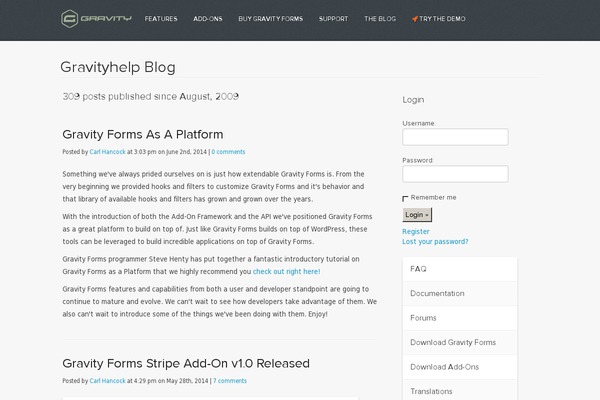Click Try The Demo text
The height and width of the screenshot is (400, 600).
[x=442, y=19]
